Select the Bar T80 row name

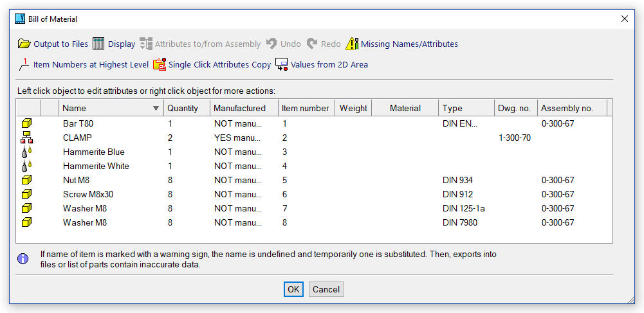(x=78, y=123)
